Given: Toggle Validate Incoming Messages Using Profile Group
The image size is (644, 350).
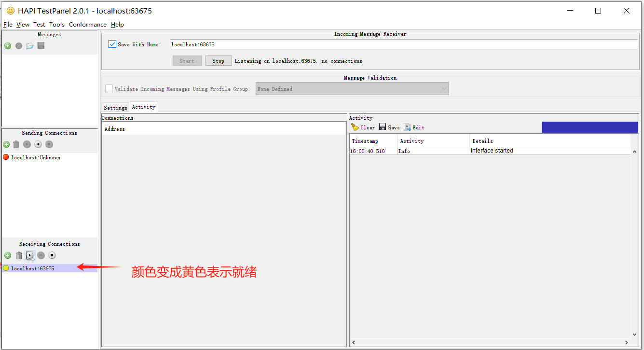Looking at the screenshot, I should (109, 89).
